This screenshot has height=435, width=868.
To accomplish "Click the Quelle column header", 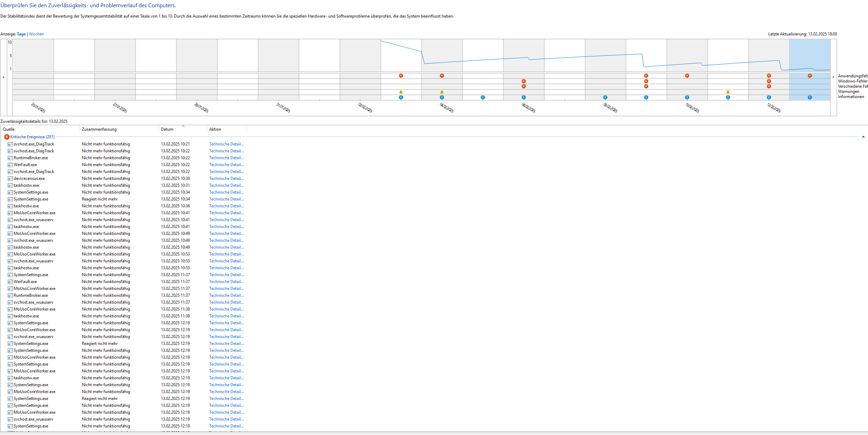I will (9, 129).
